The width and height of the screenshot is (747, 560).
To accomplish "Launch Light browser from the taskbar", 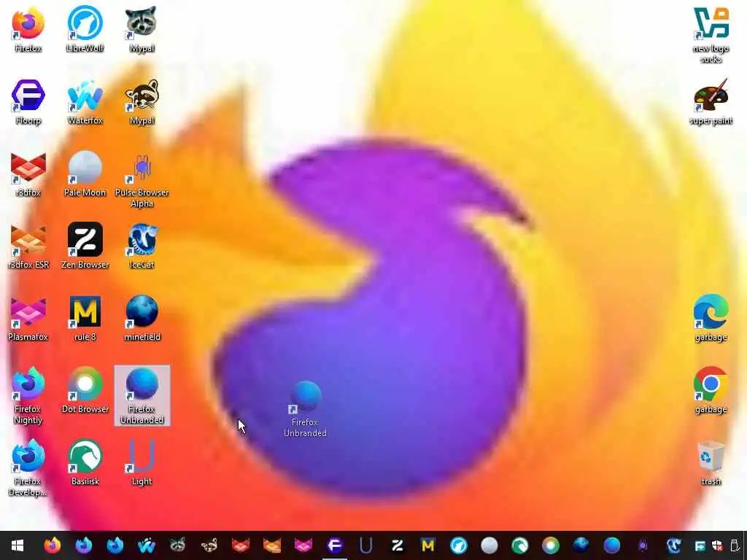I will pos(366,545).
